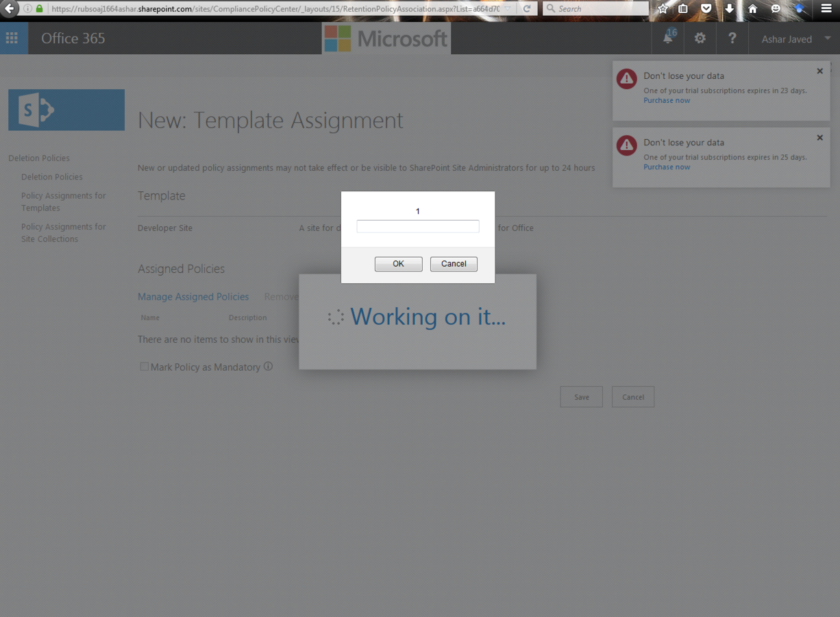Click OK in the prompt dialog
Viewport: 840px width, 617px height.
(398, 264)
